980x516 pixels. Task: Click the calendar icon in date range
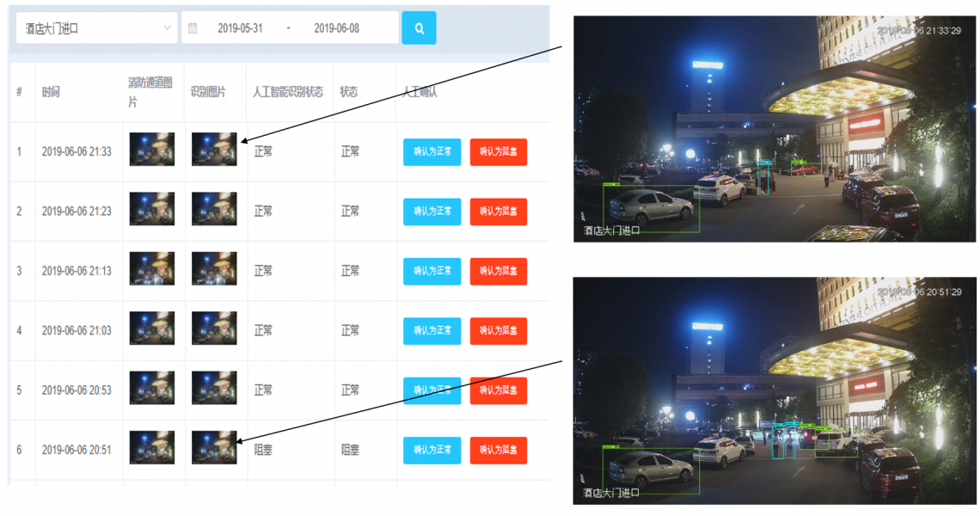(x=193, y=28)
